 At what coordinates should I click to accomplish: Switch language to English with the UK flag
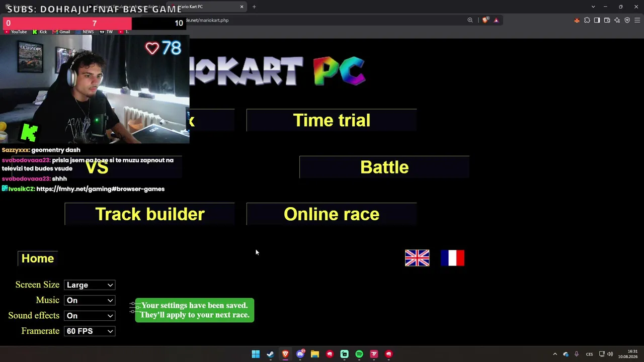tap(417, 258)
